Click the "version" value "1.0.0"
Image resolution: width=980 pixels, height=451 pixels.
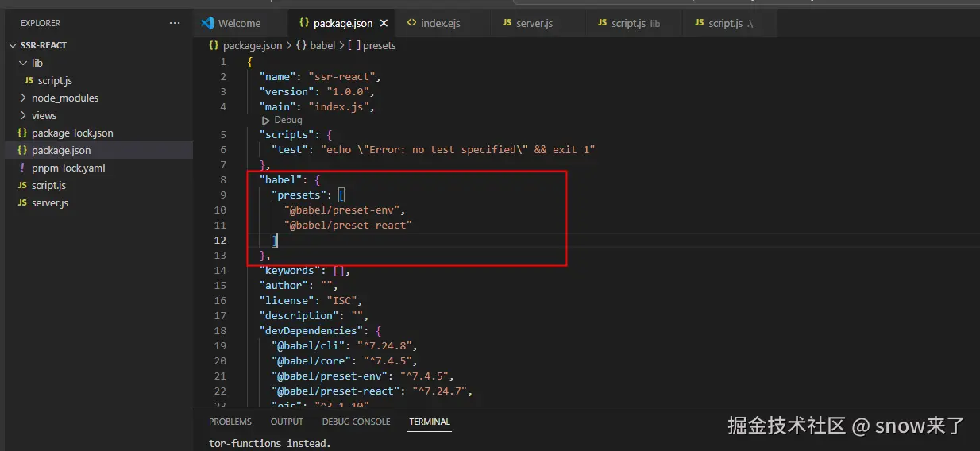347,92
